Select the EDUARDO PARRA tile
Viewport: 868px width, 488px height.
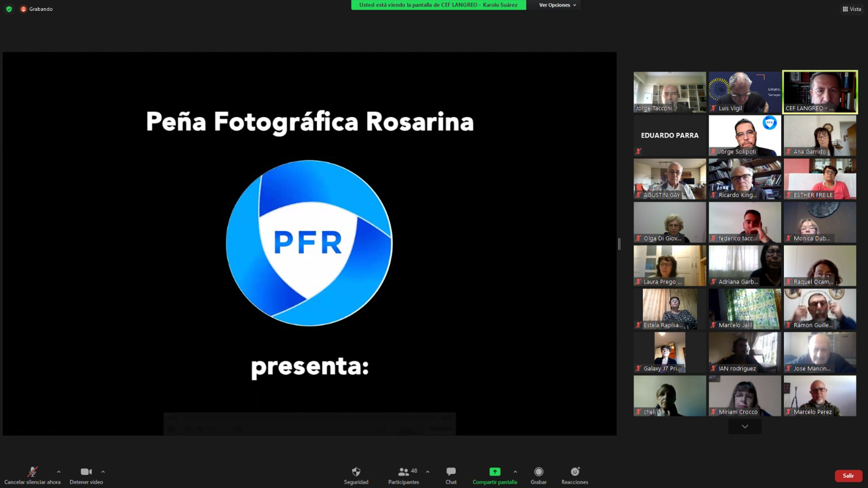tap(670, 135)
